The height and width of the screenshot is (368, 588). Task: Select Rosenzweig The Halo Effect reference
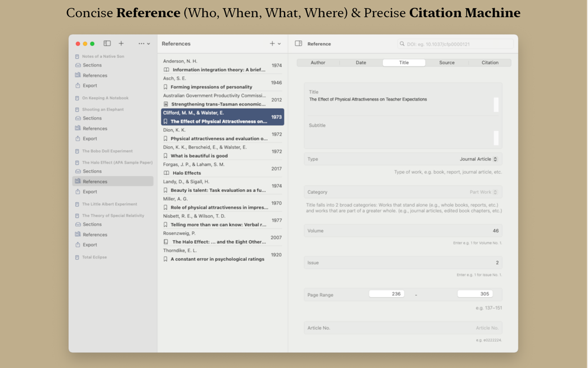click(x=222, y=238)
